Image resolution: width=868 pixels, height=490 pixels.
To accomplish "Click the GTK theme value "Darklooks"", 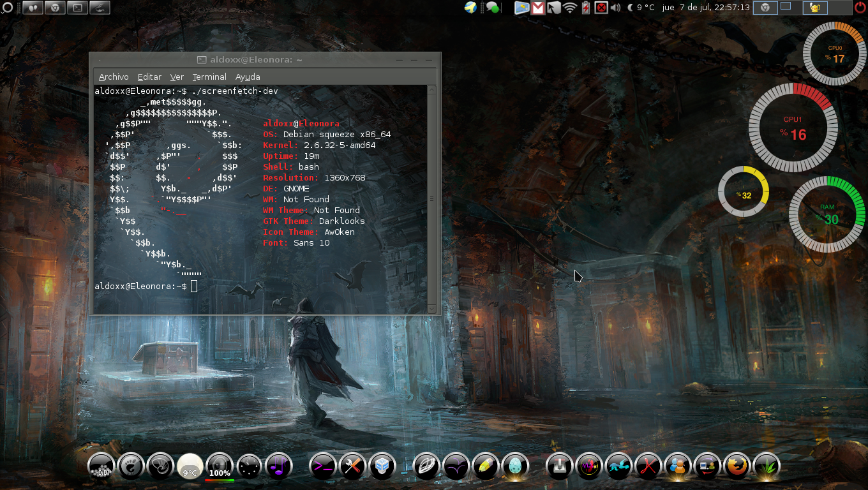I will tap(342, 221).
